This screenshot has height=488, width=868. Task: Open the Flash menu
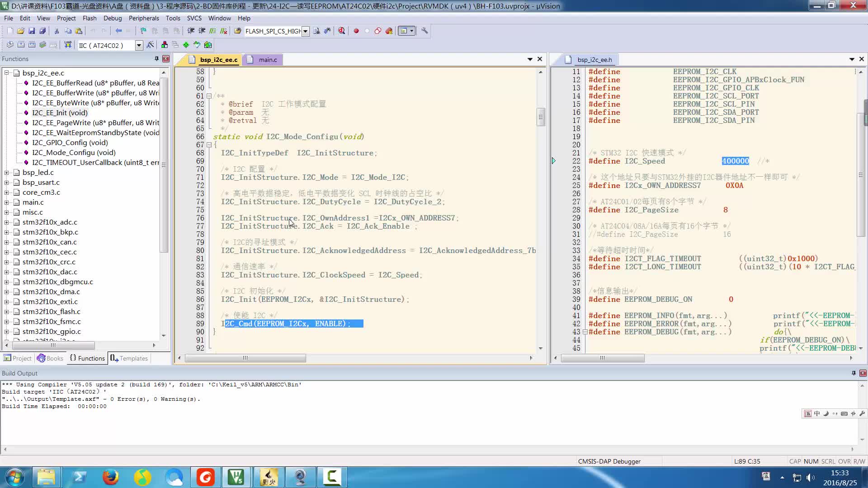pos(90,18)
